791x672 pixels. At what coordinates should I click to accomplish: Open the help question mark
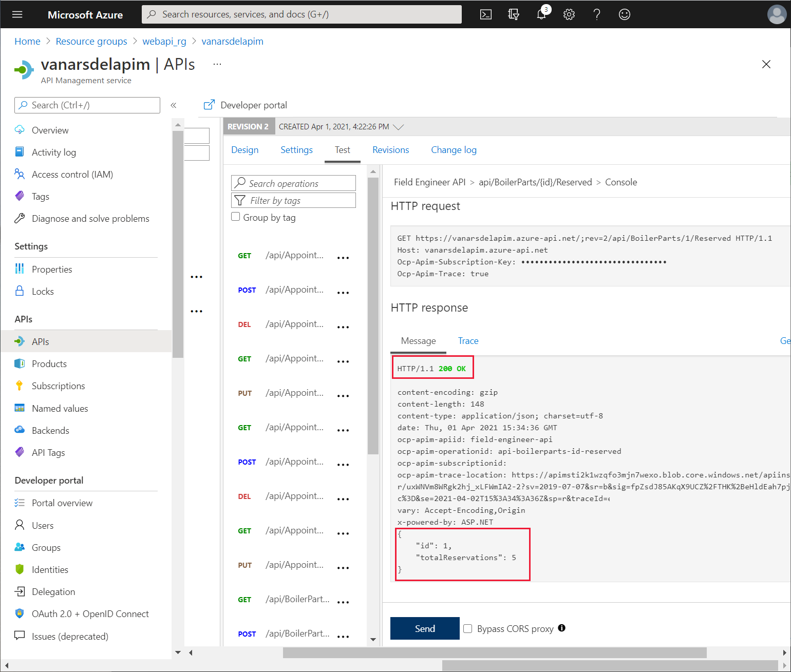coord(597,14)
